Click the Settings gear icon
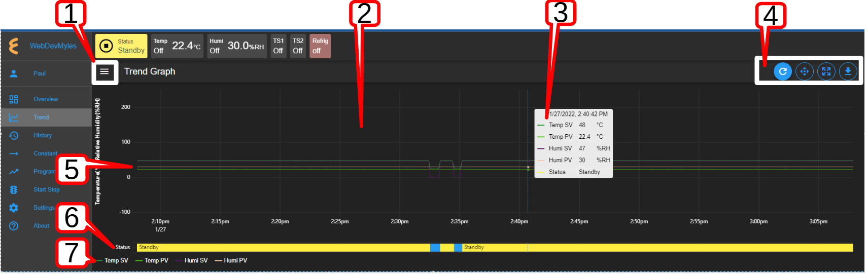 [14, 208]
